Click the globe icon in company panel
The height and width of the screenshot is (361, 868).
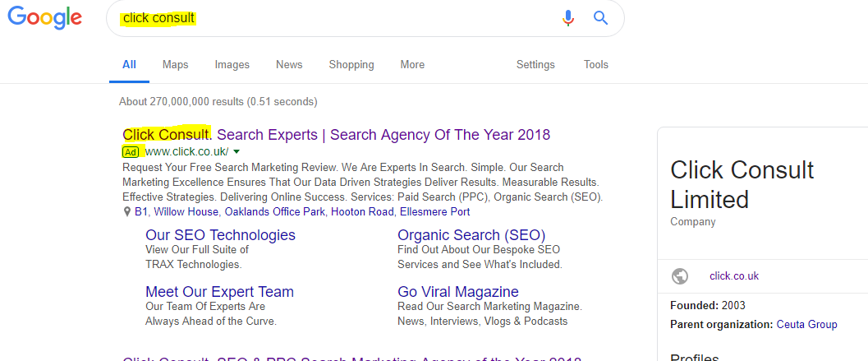679,276
